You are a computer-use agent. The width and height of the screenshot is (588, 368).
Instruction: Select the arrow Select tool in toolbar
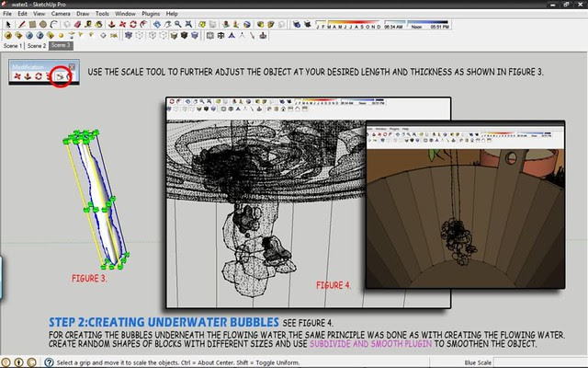[x=6, y=25]
